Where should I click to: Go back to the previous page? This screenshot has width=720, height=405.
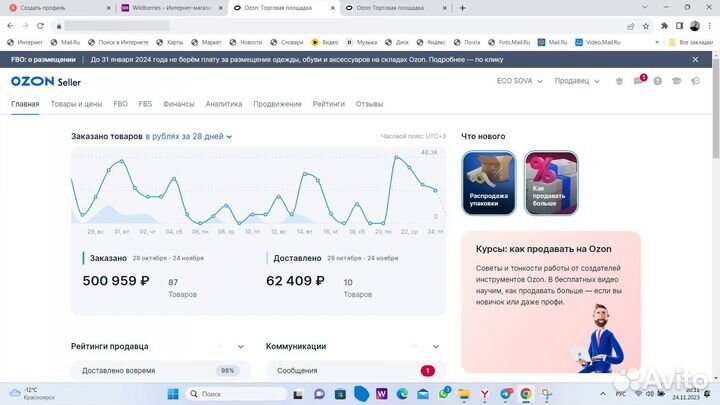point(10,26)
